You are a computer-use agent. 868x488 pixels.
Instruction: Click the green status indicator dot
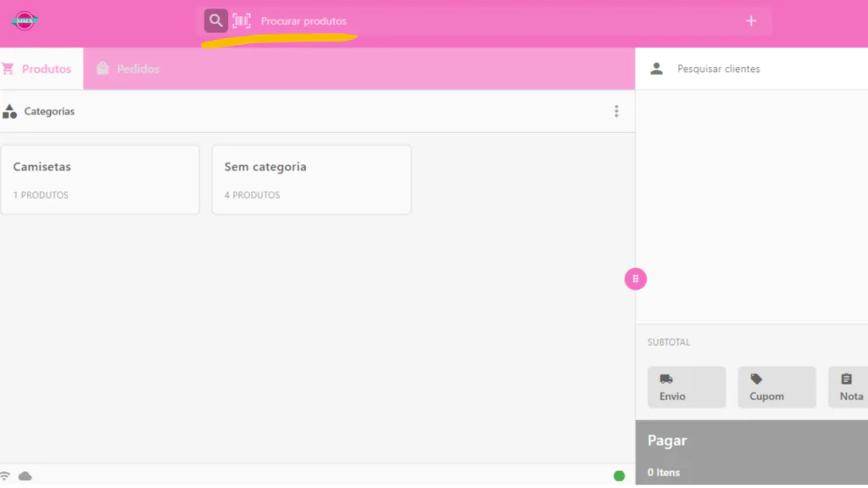pos(619,476)
